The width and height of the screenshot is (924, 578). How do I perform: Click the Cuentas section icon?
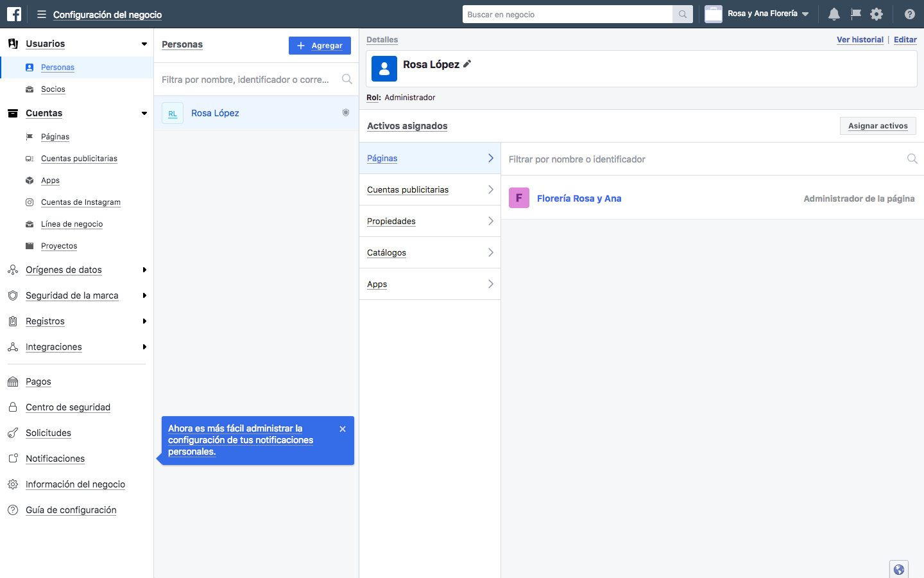click(13, 113)
